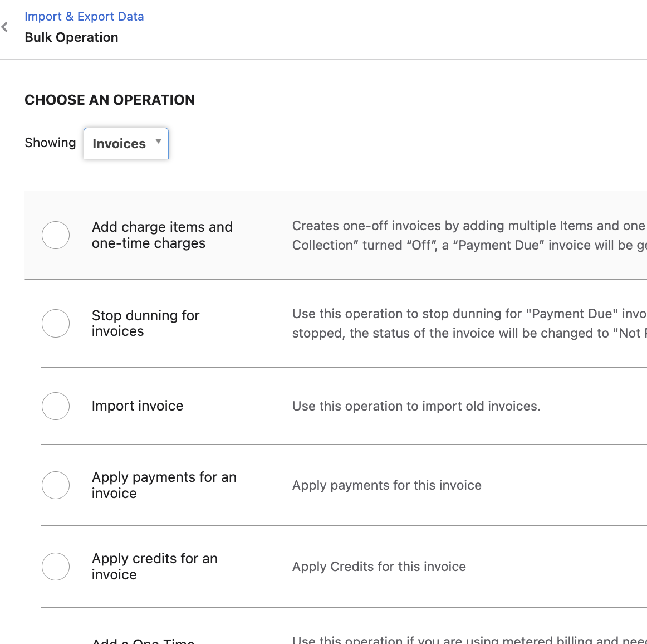Open the Import & Export Data link
The height and width of the screenshot is (644, 647).
pos(84,17)
